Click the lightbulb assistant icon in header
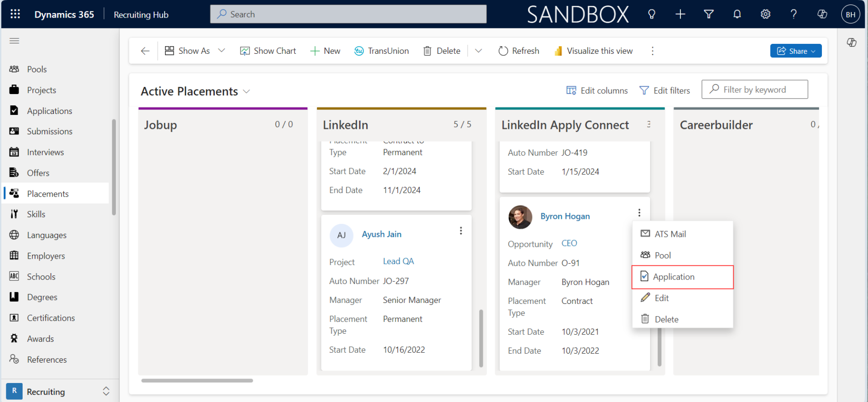This screenshot has width=868, height=402. click(x=651, y=14)
